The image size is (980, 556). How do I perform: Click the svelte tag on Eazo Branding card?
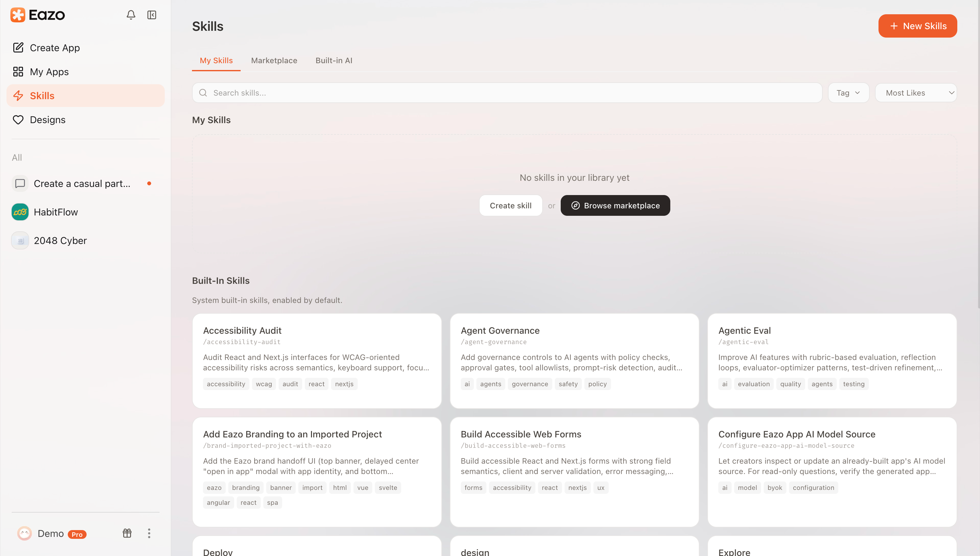388,488
